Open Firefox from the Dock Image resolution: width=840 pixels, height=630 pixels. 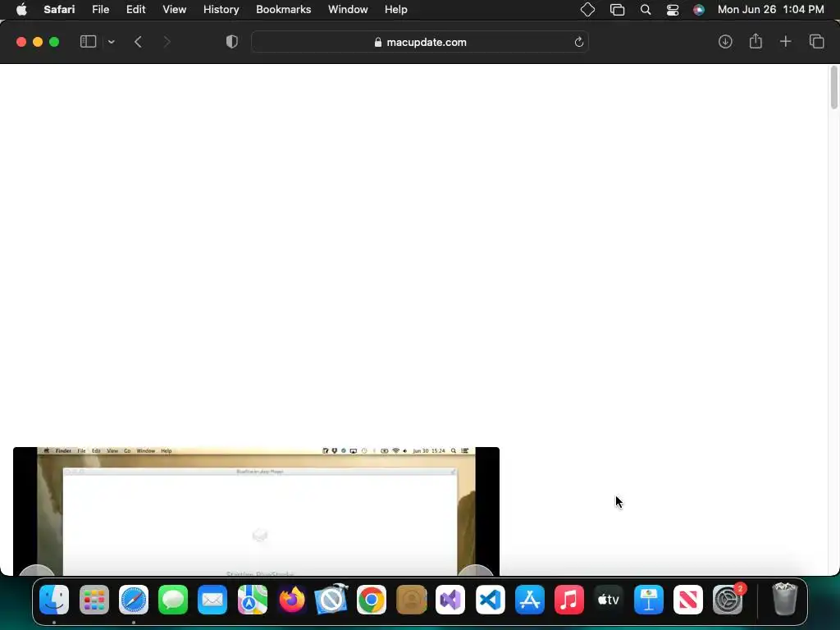tap(292, 600)
